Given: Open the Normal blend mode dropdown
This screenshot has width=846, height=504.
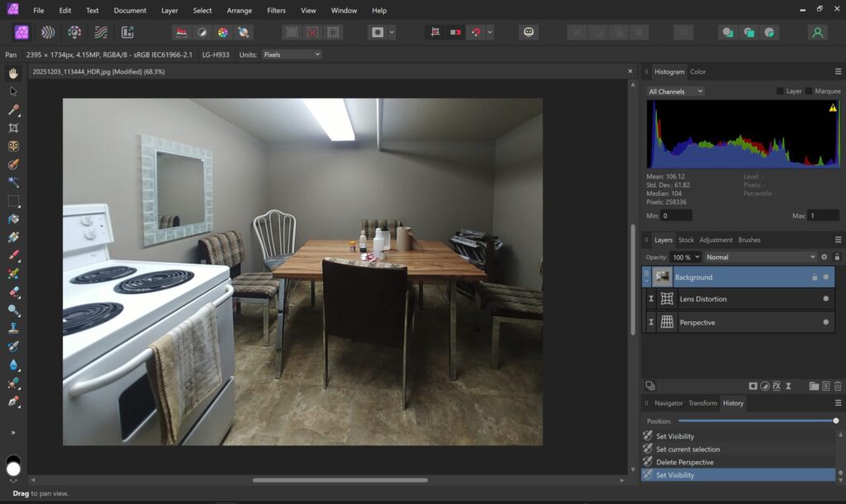Looking at the screenshot, I should point(759,257).
